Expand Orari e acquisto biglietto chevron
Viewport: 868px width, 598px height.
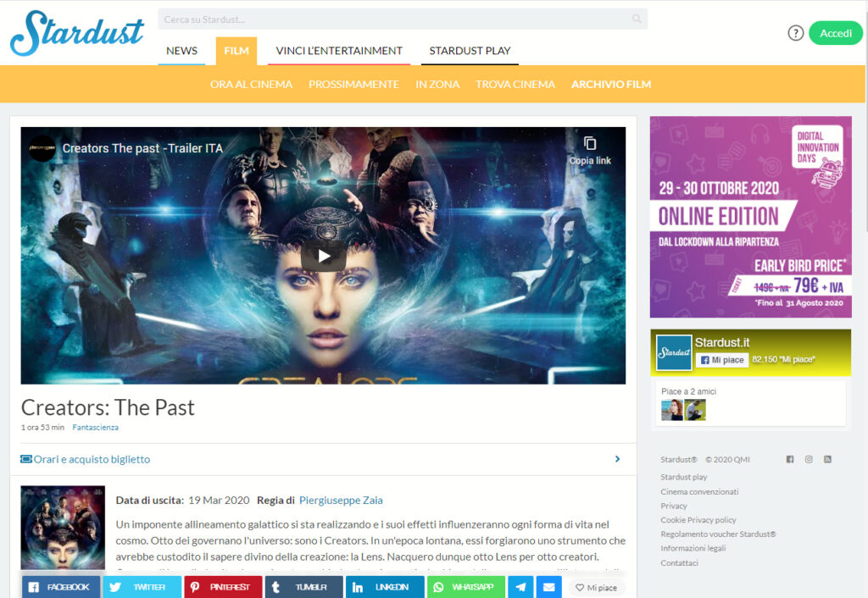click(x=617, y=459)
